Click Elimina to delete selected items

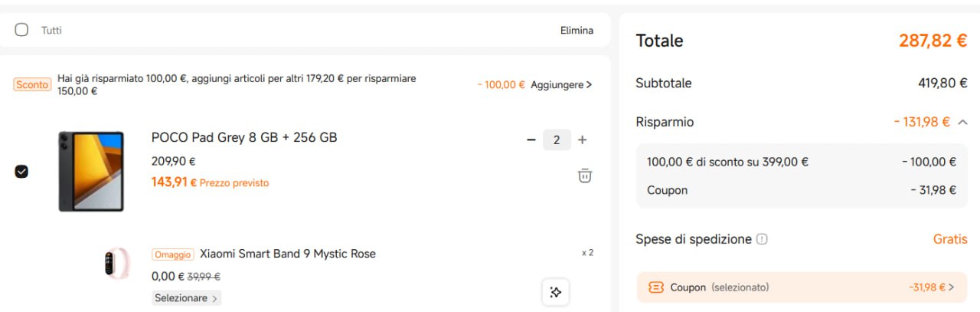pos(577,31)
